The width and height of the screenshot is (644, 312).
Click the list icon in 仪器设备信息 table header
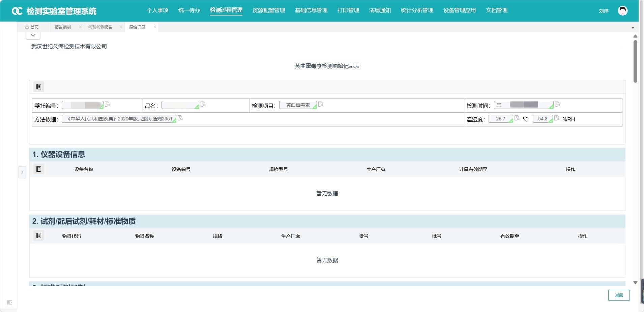39,169
